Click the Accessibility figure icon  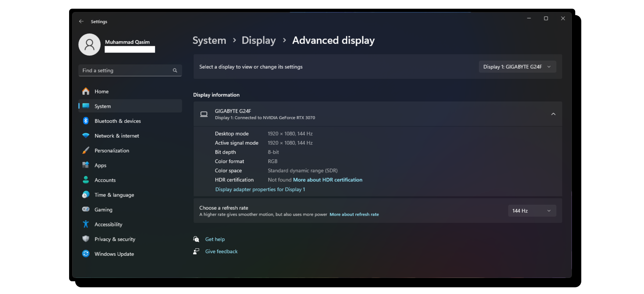pyautogui.click(x=86, y=224)
